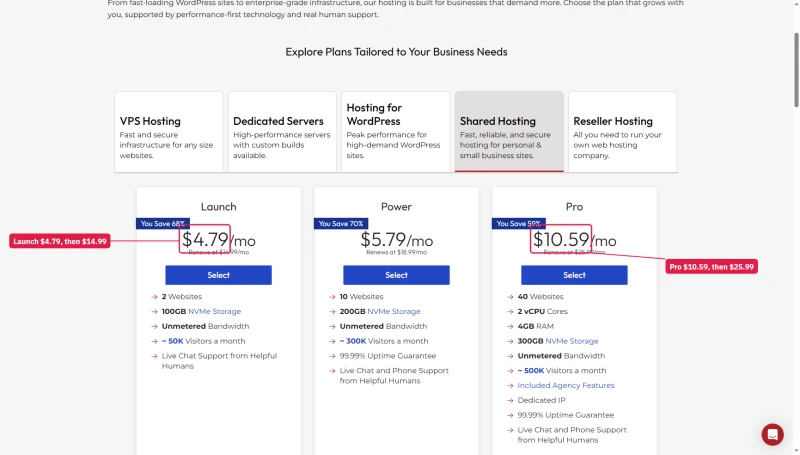
Task: Click the 2 vCPU Cores feature
Action: coord(542,311)
